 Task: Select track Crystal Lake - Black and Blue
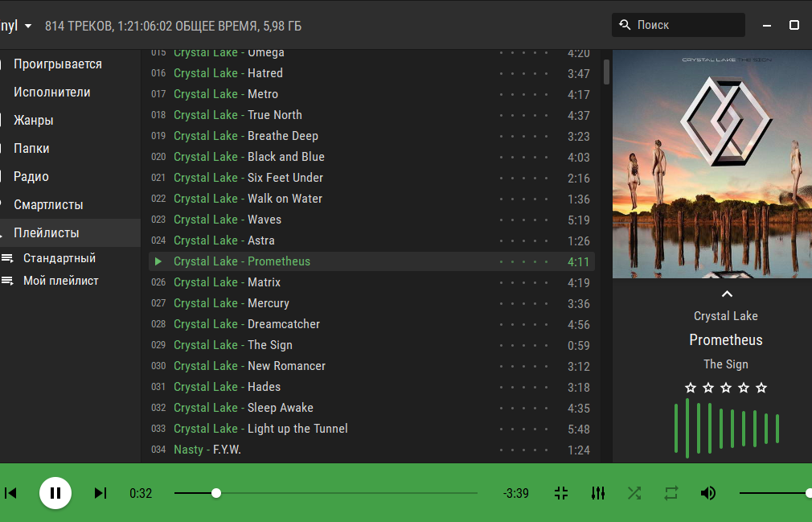point(371,157)
